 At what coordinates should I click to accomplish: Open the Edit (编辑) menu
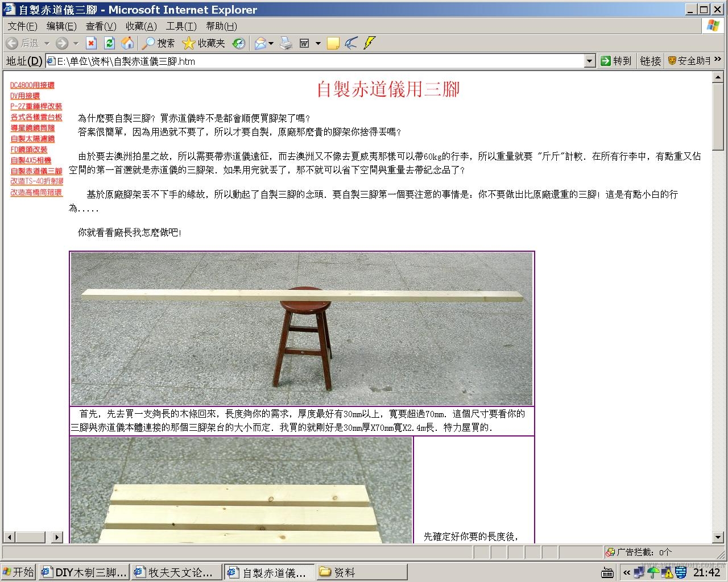click(61, 26)
